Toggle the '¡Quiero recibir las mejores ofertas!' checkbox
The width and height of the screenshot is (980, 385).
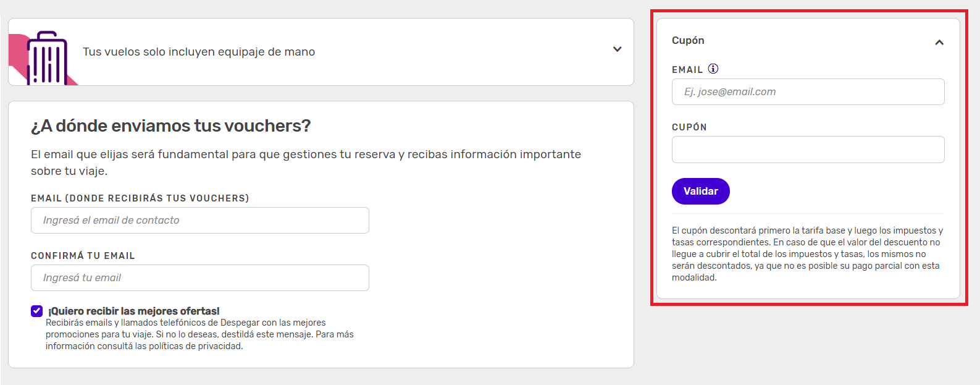pos(37,311)
